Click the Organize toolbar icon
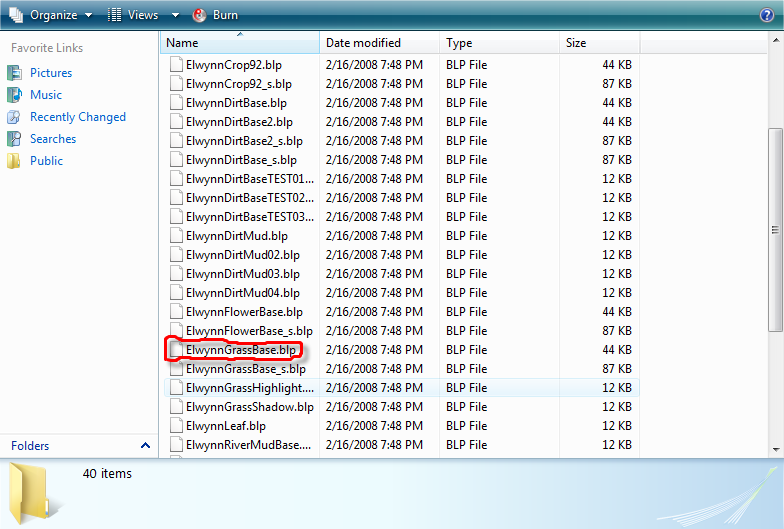This screenshot has width=784, height=529. 16,15
